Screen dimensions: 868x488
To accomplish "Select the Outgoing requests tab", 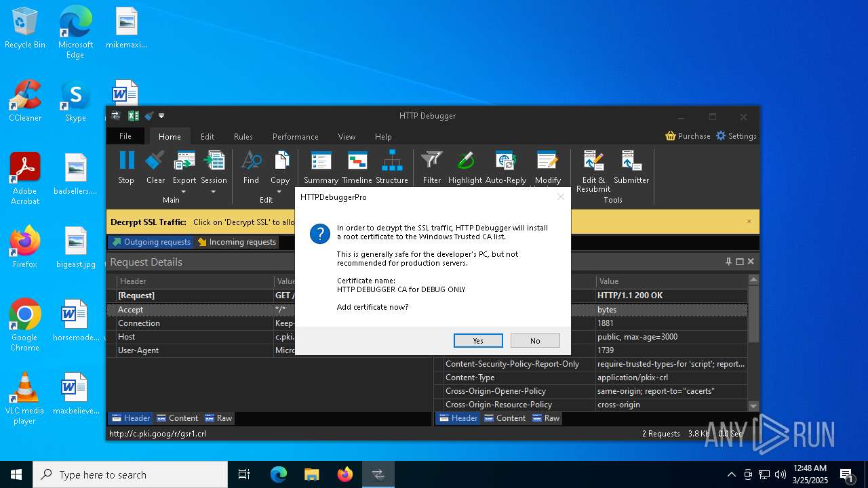I will click(151, 242).
